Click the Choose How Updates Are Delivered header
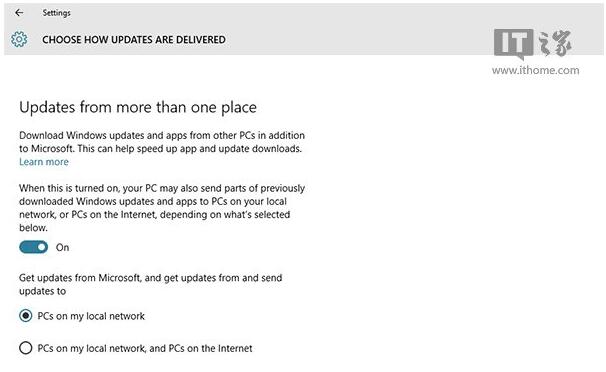This screenshot has height=372, width=606. point(134,40)
